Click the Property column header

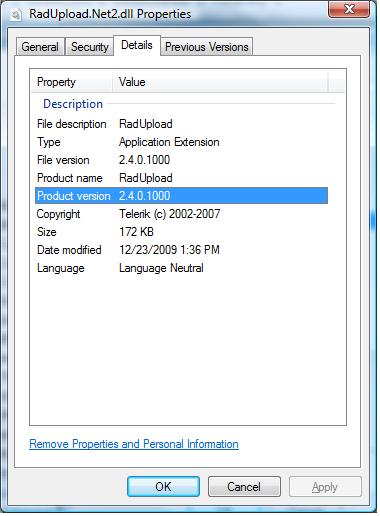(72, 82)
